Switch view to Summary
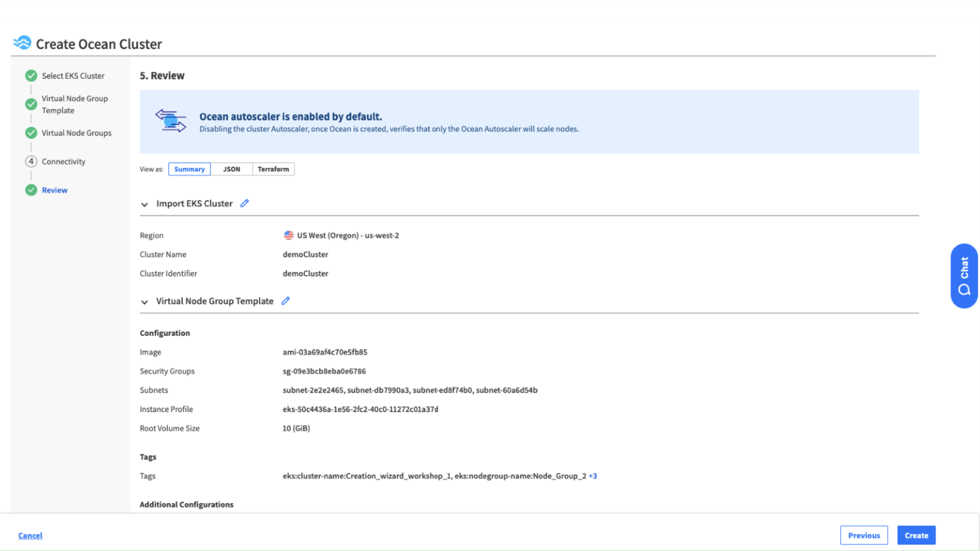980x551 pixels. tap(189, 169)
